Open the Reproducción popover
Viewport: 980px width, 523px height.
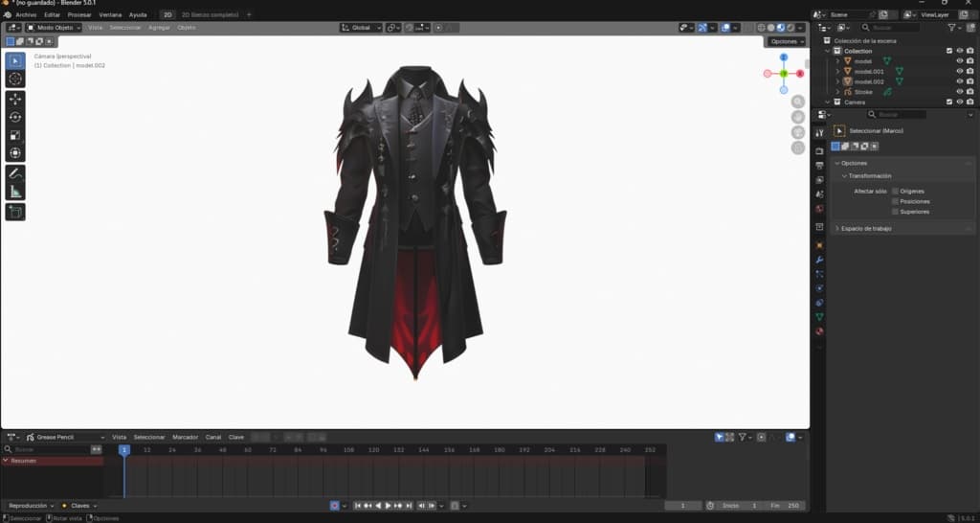tap(31, 506)
